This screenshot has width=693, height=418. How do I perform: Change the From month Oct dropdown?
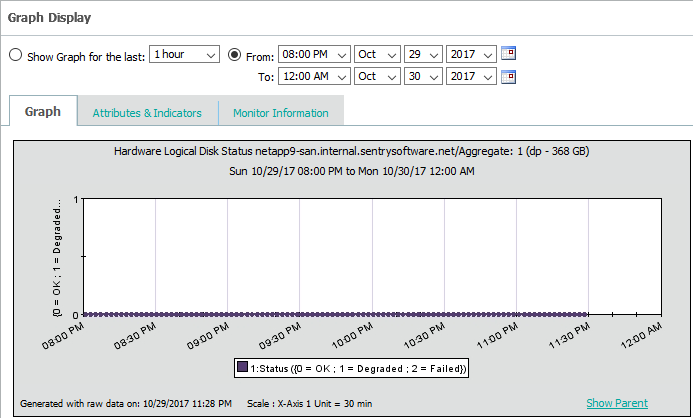coord(376,54)
